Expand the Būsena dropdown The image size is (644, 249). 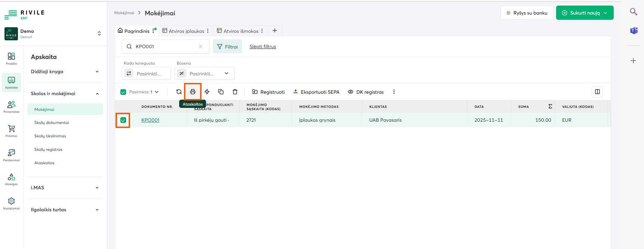[x=226, y=74]
